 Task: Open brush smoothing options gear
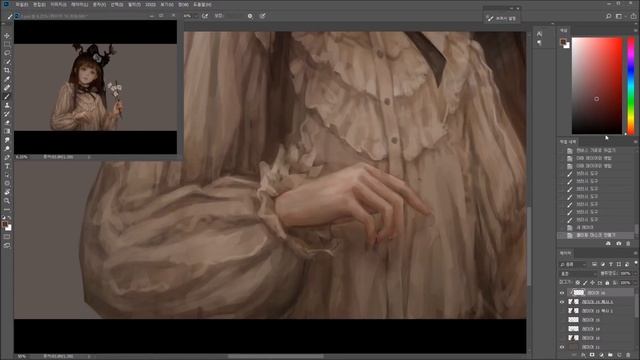coord(250,16)
